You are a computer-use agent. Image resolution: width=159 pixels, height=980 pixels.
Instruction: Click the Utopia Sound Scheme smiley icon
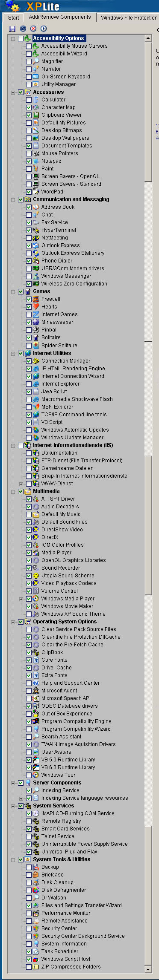(x=36, y=576)
